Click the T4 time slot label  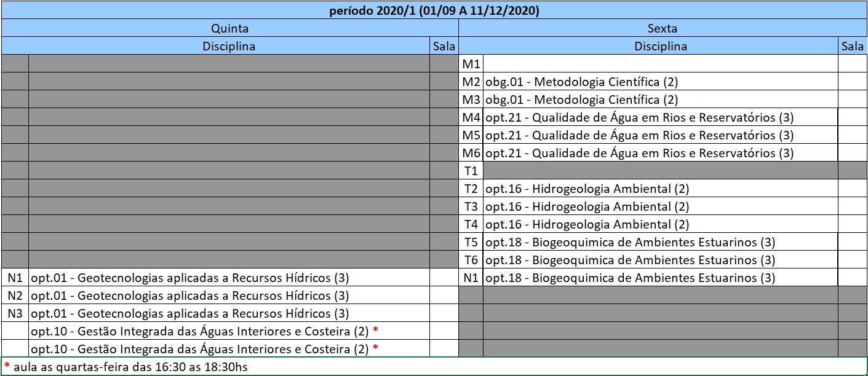tap(471, 224)
